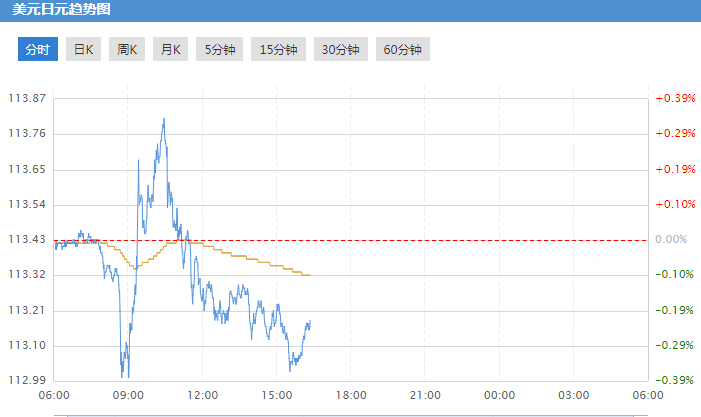The image size is (701, 417).
Task: Click the 112.99 price axis label
Action: click(27, 380)
